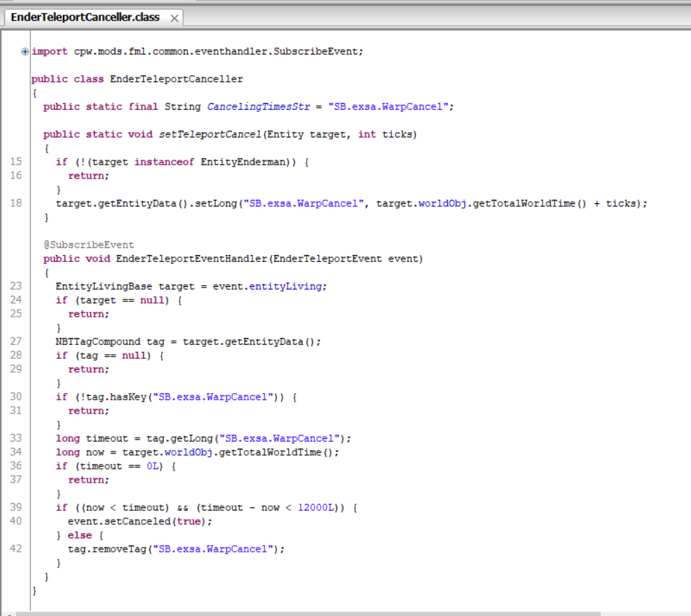The image size is (691, 616).
Task: Click the @SubscribeEvent annotation
Action: tap(88, 245)
